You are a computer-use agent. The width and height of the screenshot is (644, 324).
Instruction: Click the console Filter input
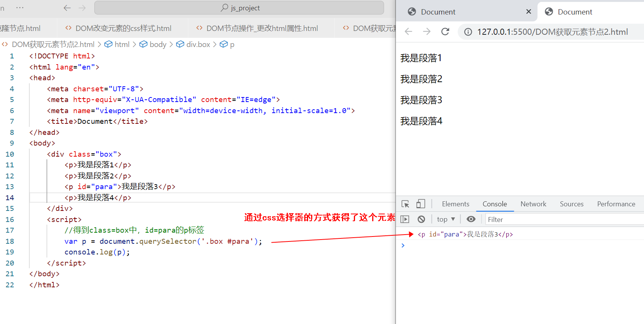[564, 219]
